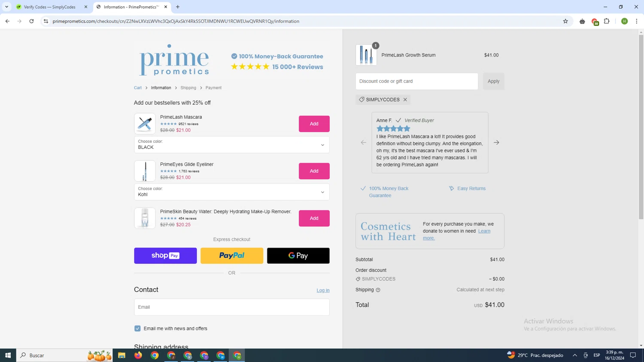The height and width of the screenshot is (362, 644).
Task: Open the tab search dropdown arrow
Action: [6, 7]
